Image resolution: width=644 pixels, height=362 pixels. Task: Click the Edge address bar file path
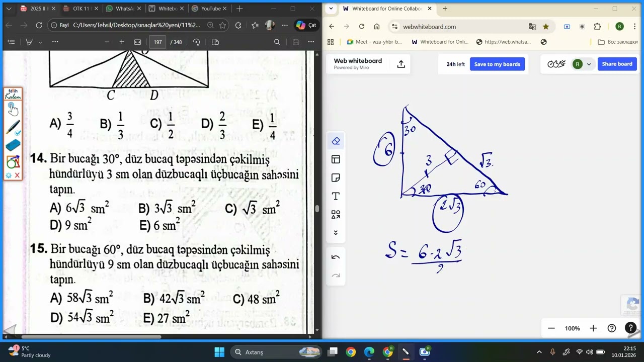click(136, 25)
